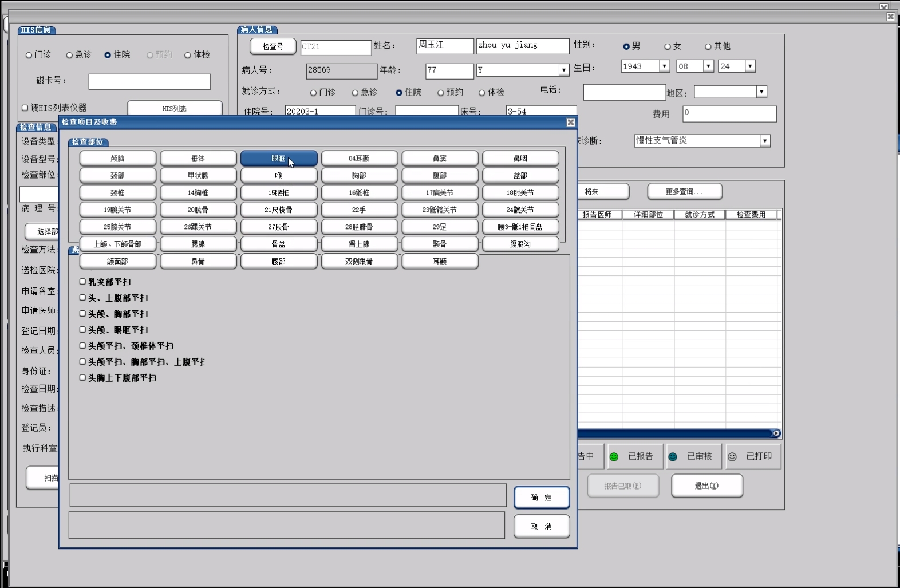Image resolution: width=900 pixels, height=588 pixels.
Task: Select the 急诊 radio in HIS信息
Action: [69, 55]
